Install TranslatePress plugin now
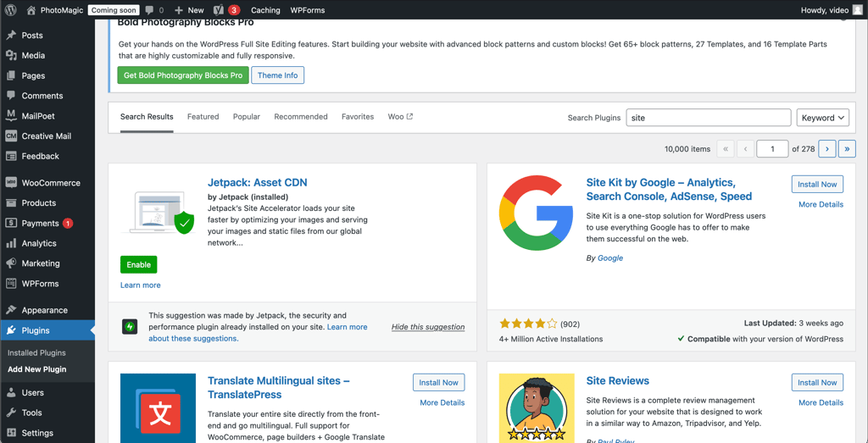Viewport: 868px width, 443px height. click(438, 382)
